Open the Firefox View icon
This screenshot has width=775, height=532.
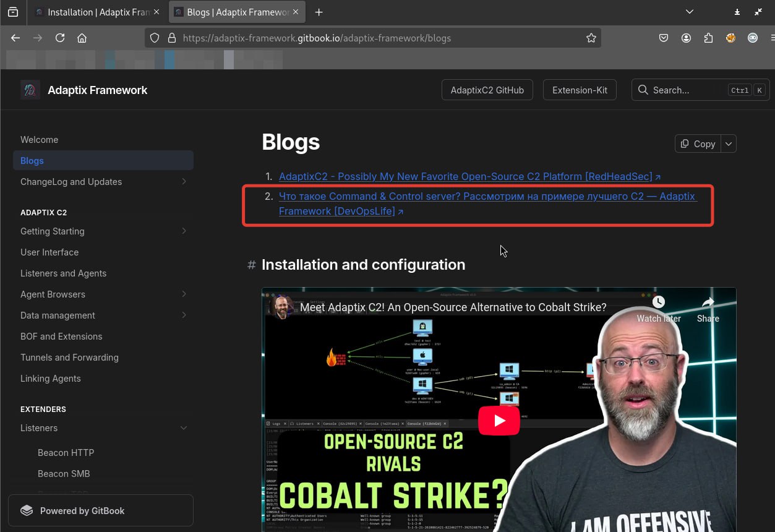tap(13, 12)
